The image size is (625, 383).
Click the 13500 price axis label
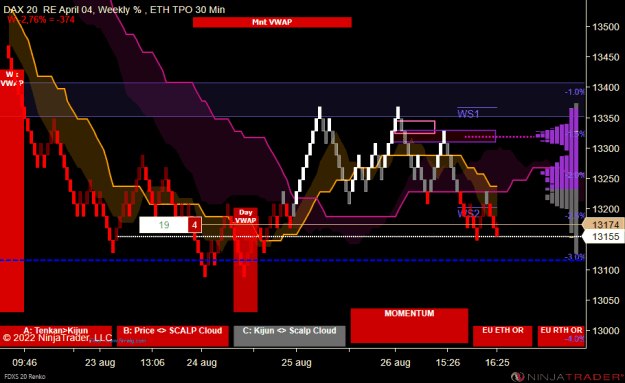[x=606, y=27]
